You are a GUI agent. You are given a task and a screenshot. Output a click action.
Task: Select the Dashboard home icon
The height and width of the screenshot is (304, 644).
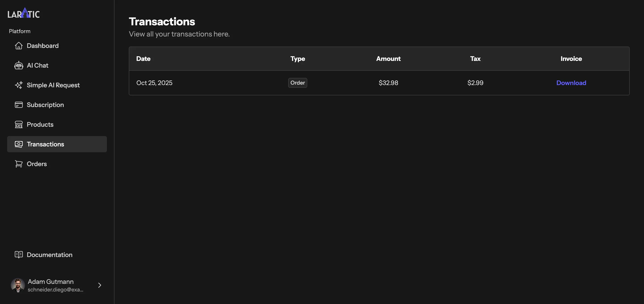(19, 45)
